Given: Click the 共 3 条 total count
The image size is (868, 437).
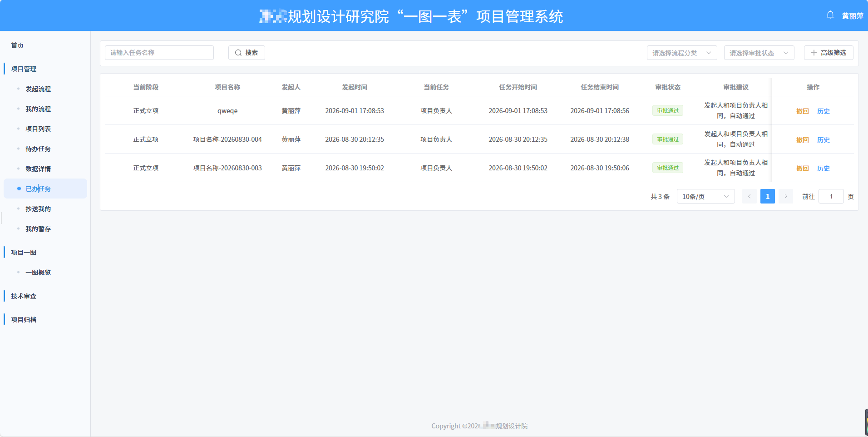Looking at the screenshot, I should point(660,197).
